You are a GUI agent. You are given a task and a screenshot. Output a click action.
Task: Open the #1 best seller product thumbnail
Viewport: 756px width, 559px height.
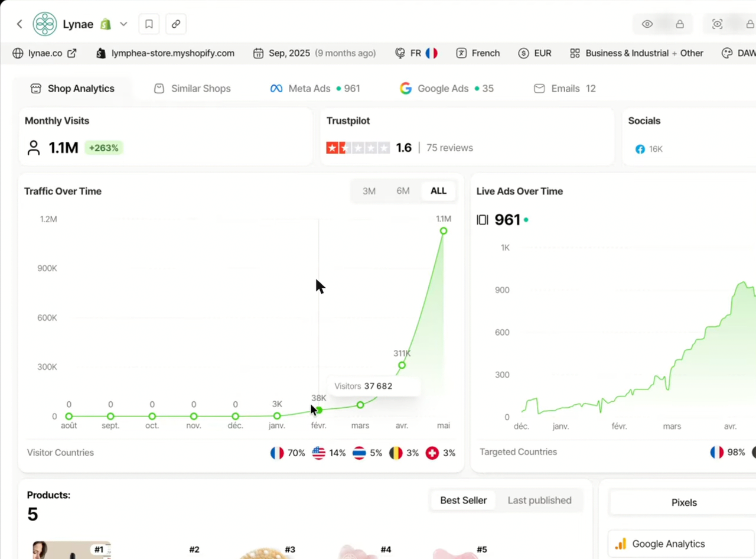click(71, 550)
